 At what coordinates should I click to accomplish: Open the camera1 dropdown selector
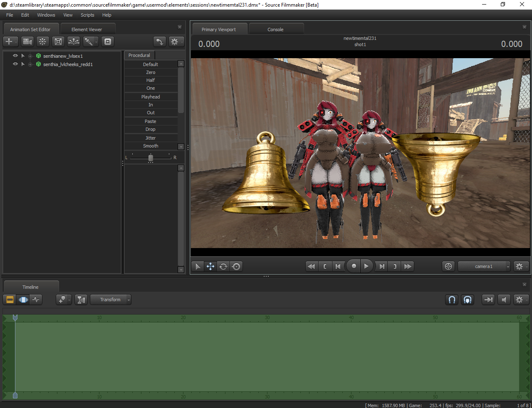coord(484,266)
